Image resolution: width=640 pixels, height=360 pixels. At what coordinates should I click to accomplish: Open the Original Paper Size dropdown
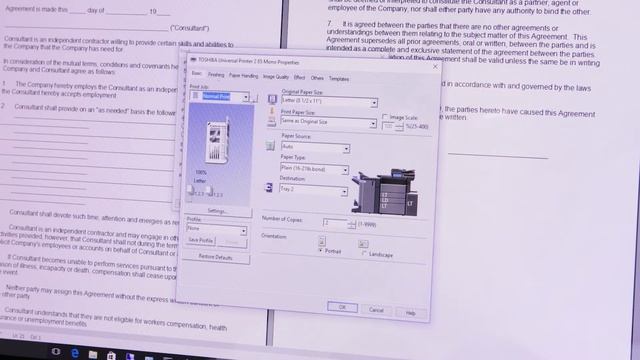point(374,103)
